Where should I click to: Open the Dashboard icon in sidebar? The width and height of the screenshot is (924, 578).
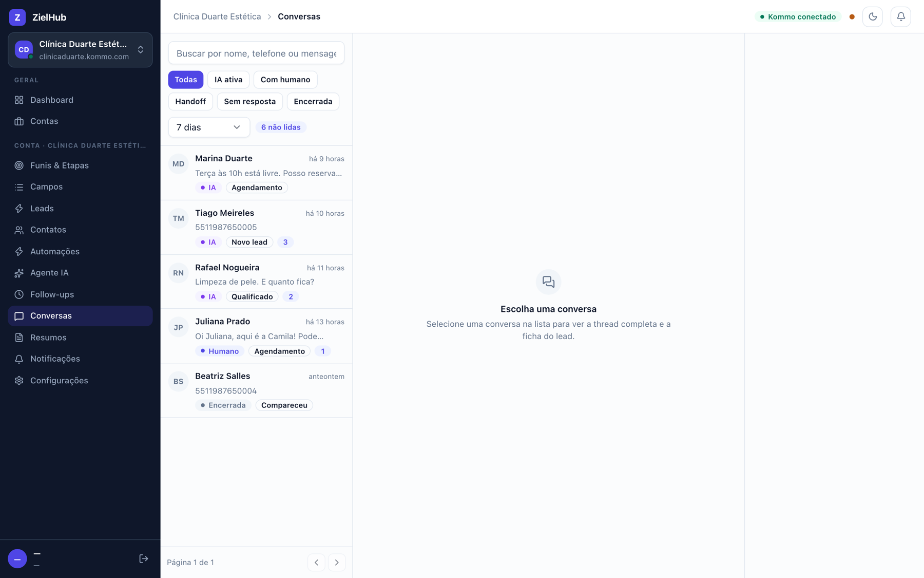19,100
